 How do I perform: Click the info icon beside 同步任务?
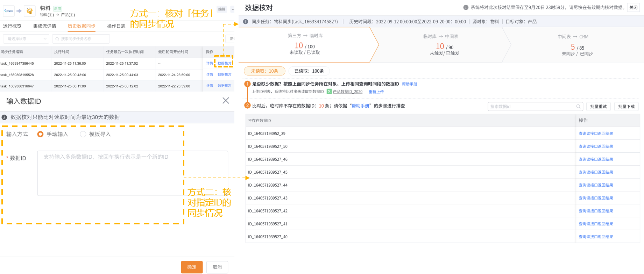tap(246, 22)
